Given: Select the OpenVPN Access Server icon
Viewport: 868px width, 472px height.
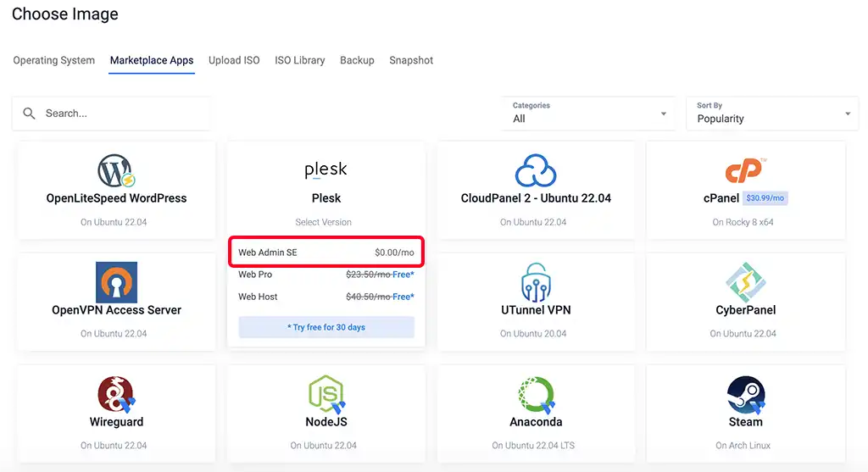Looking at the screenshot, I should point(116,282).
